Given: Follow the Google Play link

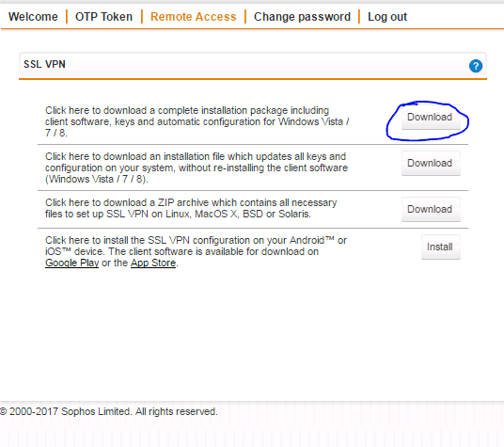Looking at the screenshot, I should [x=72, y=263].
